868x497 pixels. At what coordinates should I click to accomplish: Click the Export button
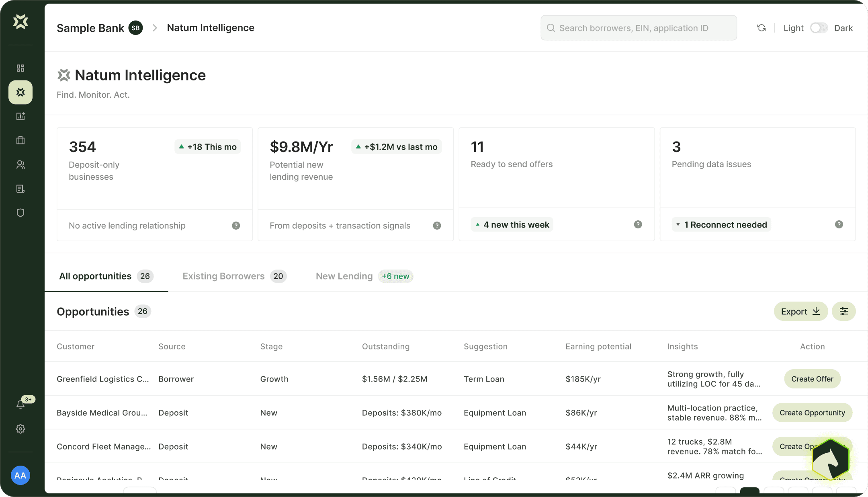(800, 311)
